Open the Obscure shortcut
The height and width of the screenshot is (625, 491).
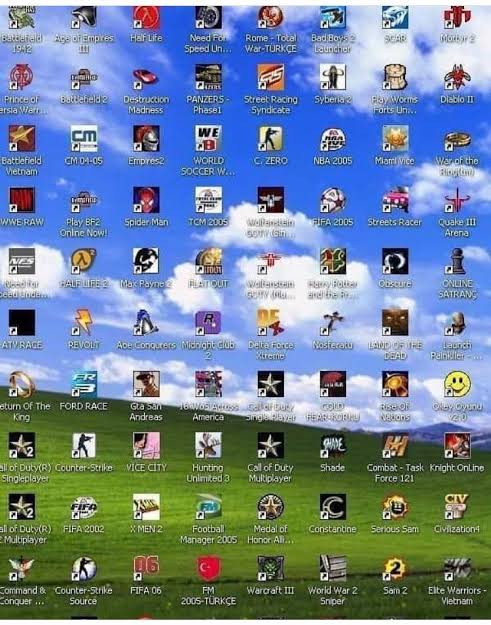395,261
